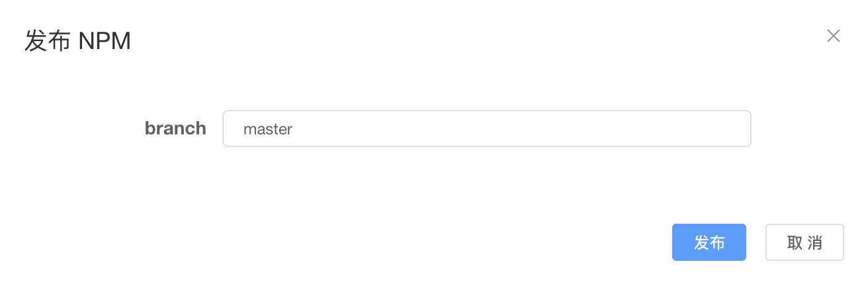Focus the branch input field
This screenshot has width=868, height=282.
pos(486,128)
